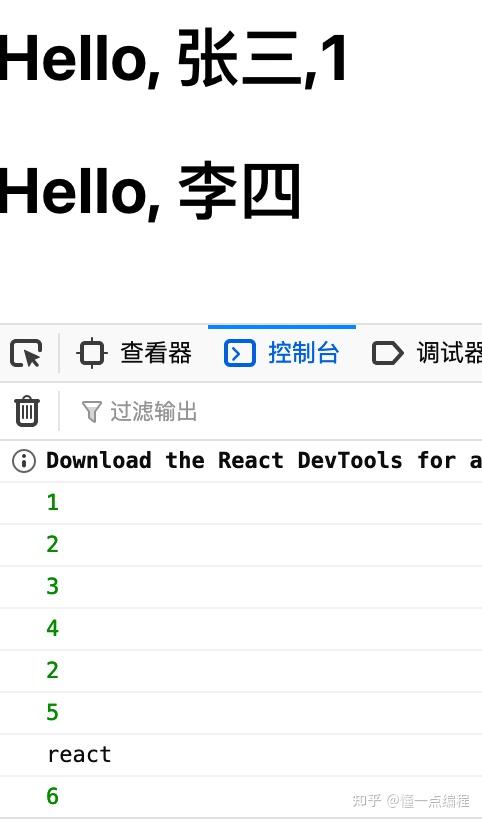Select console output line "4"
482x822 pixels.
click(x=52, y=629)
